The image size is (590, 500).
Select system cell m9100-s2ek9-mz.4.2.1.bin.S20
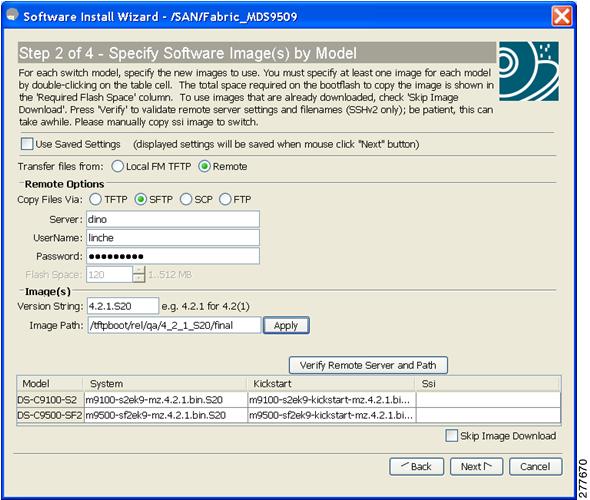pos(166,400)
